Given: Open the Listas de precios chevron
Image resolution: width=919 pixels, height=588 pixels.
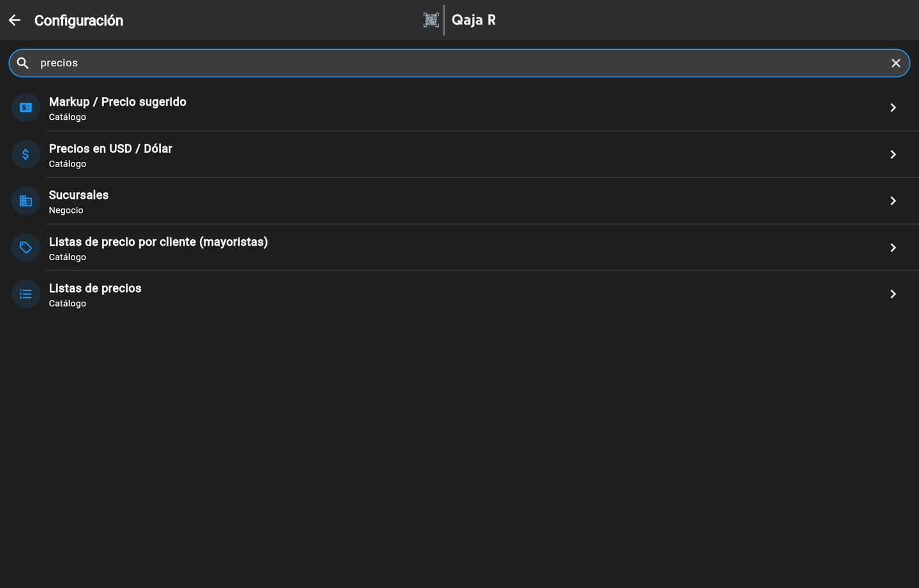Looking at the screenshot, I should (x=893, y=294).
